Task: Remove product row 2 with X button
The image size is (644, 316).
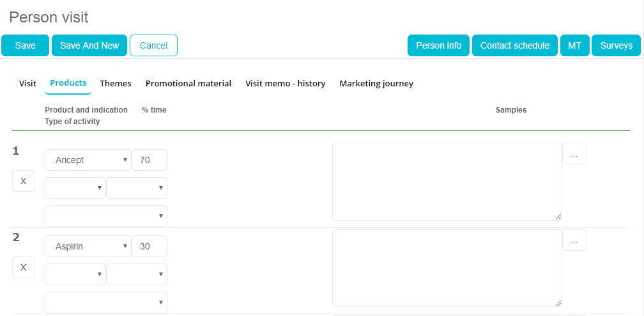Action: click(23, 267)
